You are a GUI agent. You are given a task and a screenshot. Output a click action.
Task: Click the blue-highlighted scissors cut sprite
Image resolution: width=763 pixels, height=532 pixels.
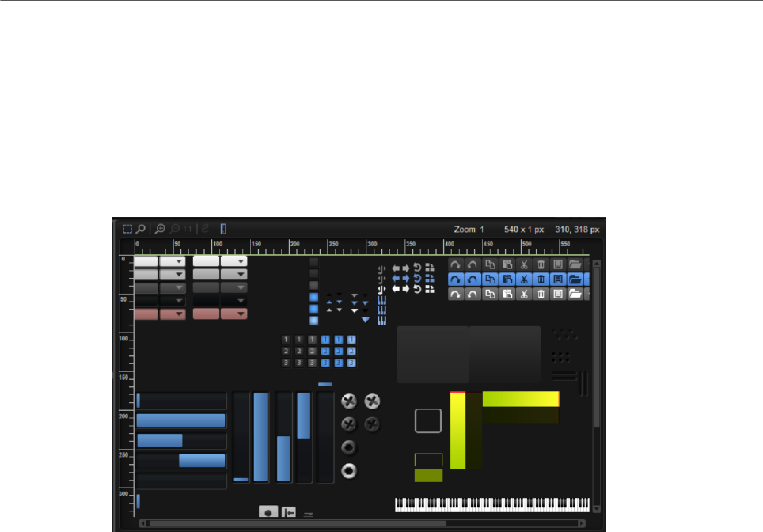point(524,279)
